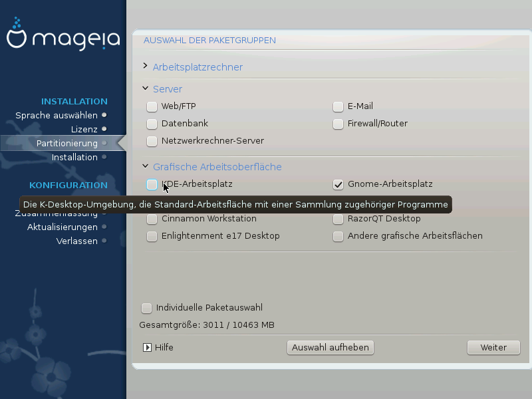Click the Lizenz step in sidebar
532x399 pixels.
tap(84, 129)
